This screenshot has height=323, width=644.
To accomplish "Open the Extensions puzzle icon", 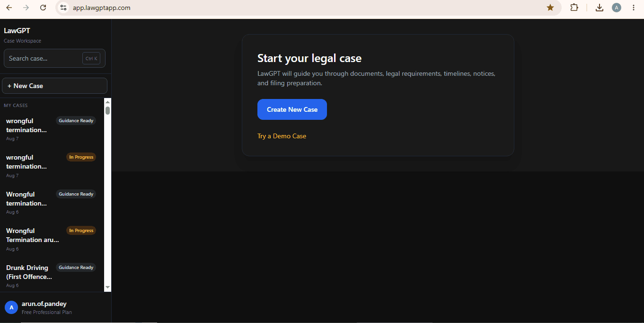I will click(574, 8).
